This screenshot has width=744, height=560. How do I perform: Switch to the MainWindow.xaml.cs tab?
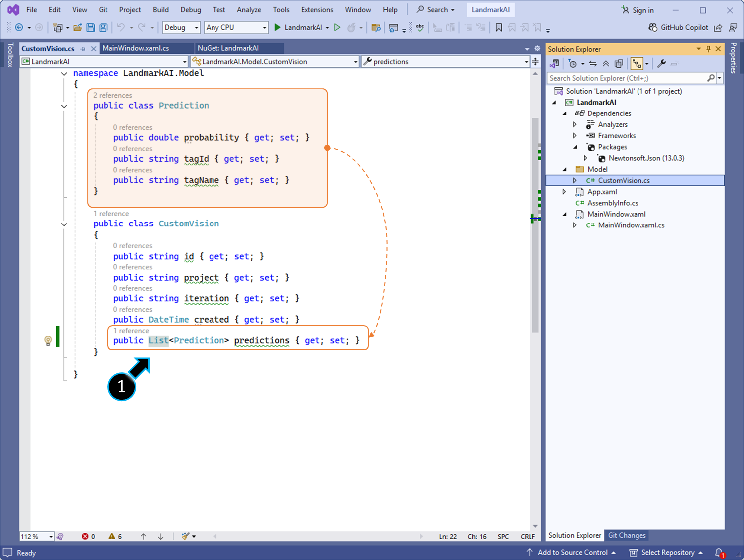pyautogui.click(x=135, y=48)
